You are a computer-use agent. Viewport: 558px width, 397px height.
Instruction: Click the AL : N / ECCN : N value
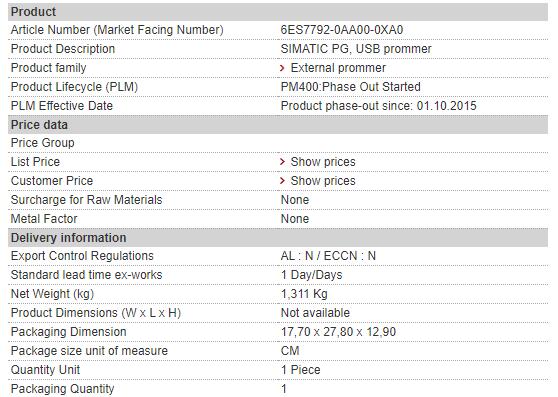(x=328, y=256)
